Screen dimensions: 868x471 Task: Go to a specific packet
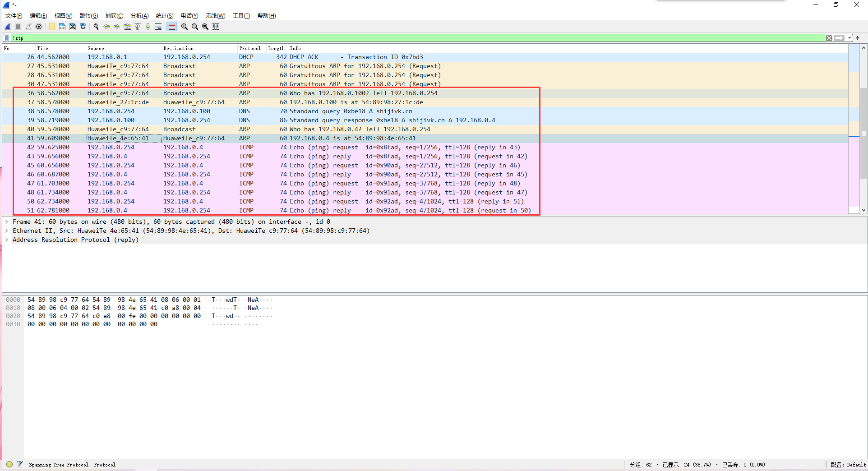click(x=127, y=27)
